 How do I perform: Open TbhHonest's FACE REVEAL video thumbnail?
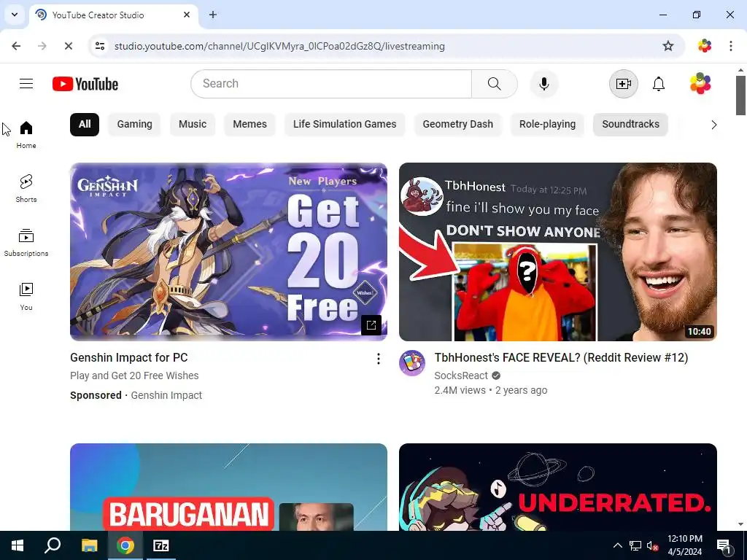(x=558, y=252)
